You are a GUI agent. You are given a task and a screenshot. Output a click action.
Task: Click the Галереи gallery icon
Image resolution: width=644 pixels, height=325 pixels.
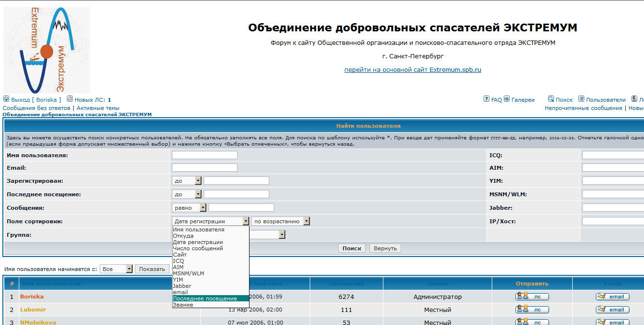pos(507,99)
